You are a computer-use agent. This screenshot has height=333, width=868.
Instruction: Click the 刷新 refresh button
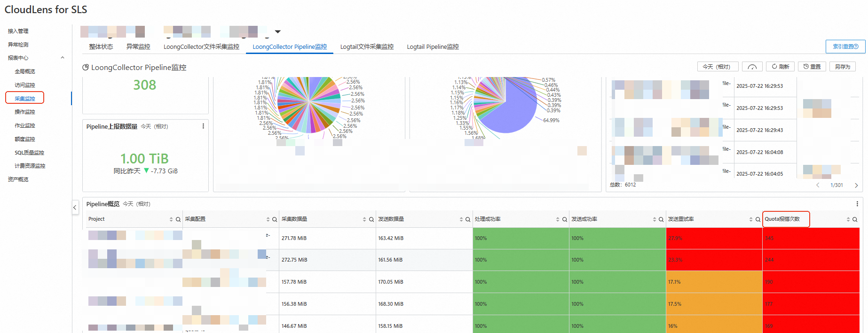(781, 67)
